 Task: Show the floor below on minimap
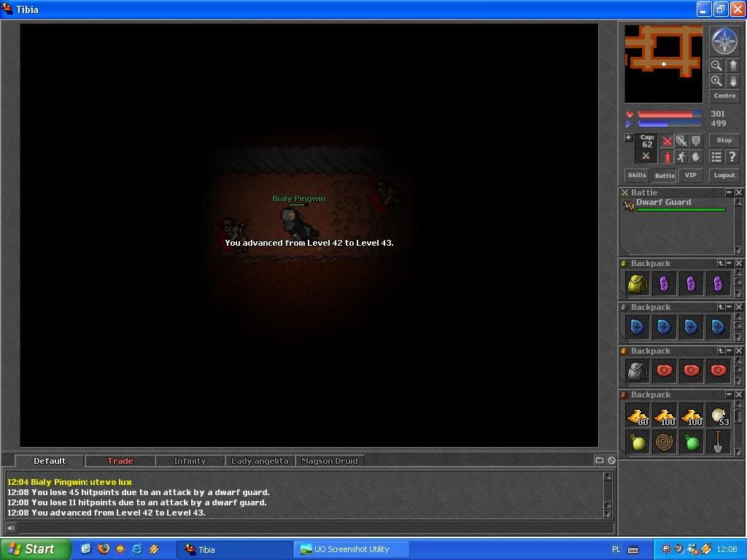733,81
